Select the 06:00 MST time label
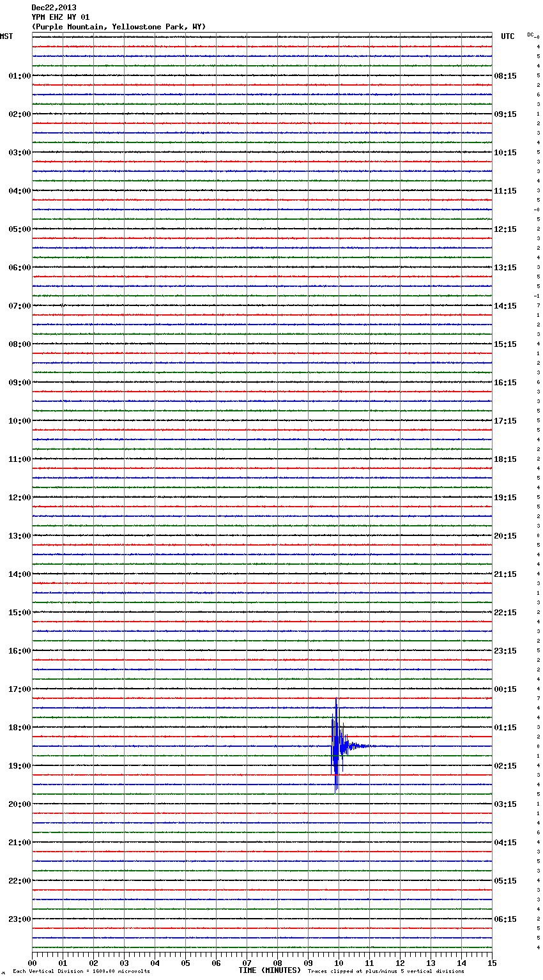Screen dimensions: 543x980 pos(20,268)
